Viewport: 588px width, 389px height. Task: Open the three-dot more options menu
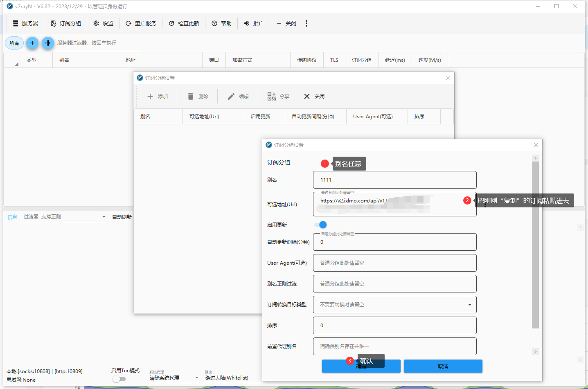click(x=306, y=23)
